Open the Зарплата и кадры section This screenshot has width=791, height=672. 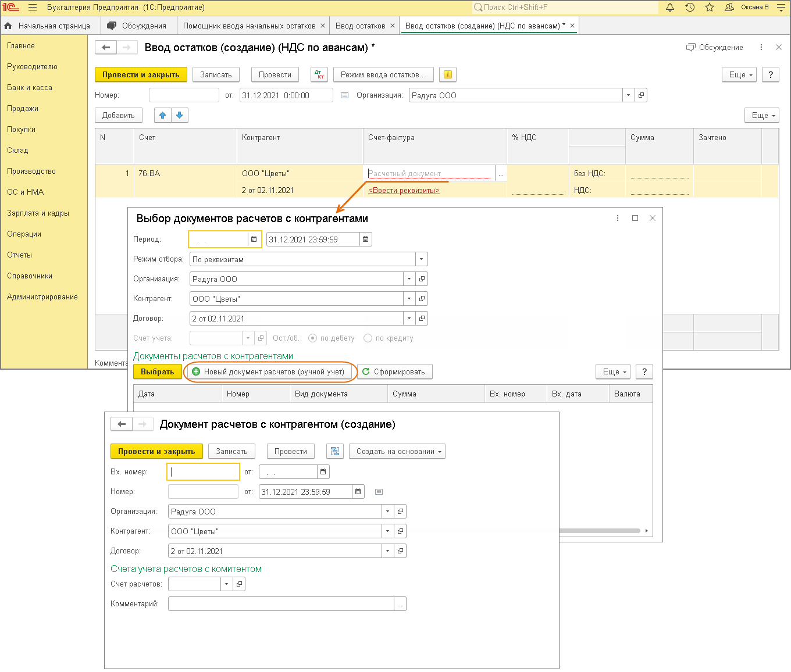[x=38, y=213]
